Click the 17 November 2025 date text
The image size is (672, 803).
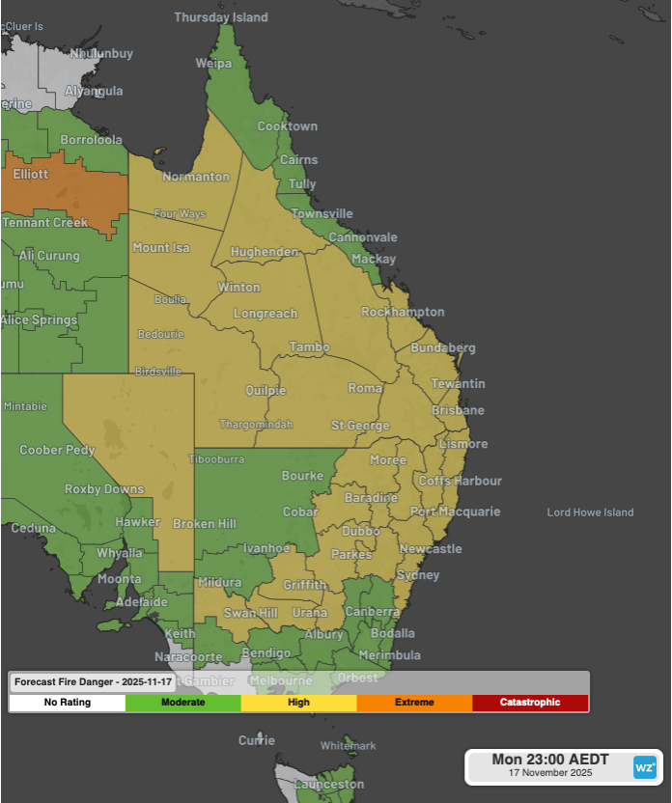(550, 773)
